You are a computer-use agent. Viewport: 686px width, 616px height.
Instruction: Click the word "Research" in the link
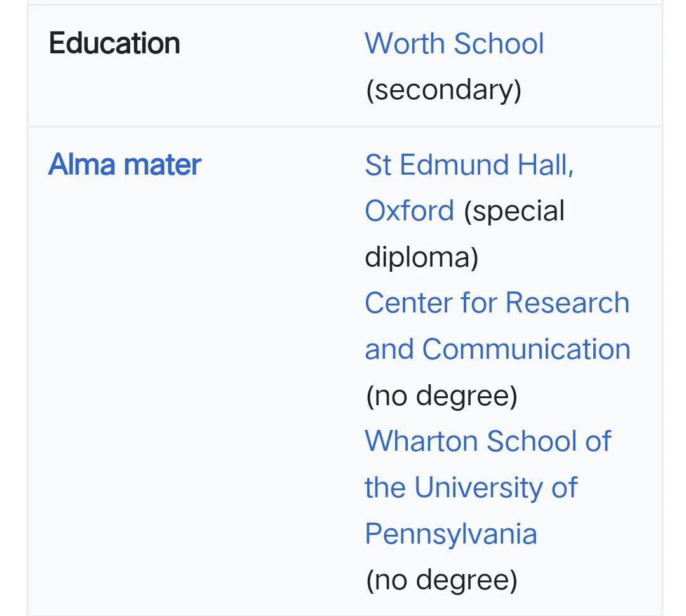tap(567, 303)
